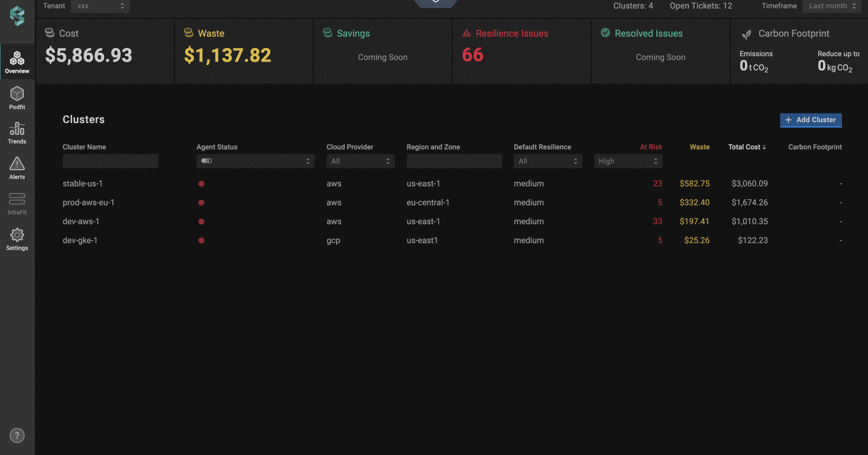868x455 pixels.
Task: Open the prod-aws-eu-1 cluster link
Action: (89, 202)
